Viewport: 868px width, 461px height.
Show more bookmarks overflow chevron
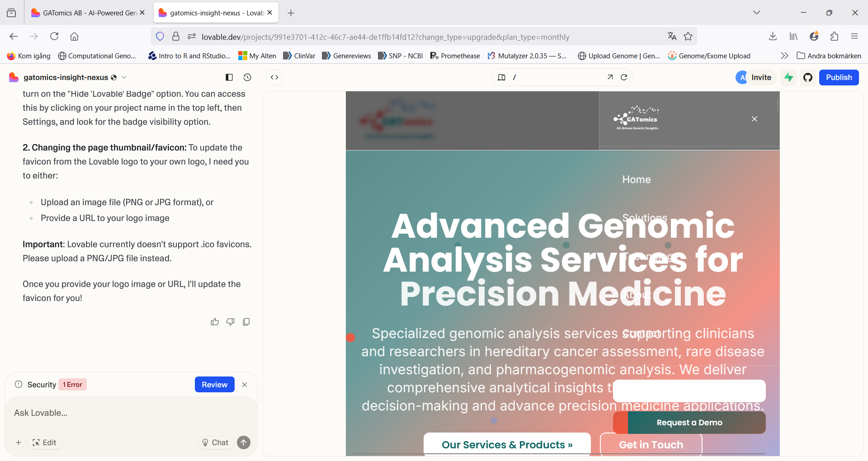784,56
